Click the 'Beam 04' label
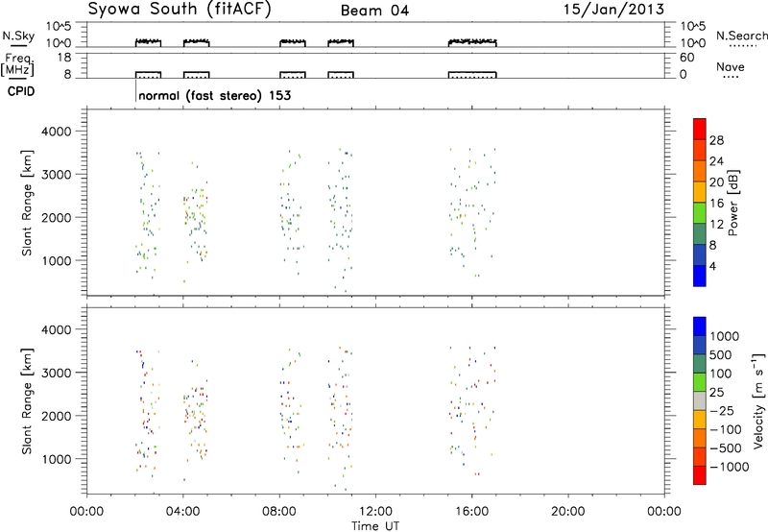The image size is (768, 532). point(374,11)
